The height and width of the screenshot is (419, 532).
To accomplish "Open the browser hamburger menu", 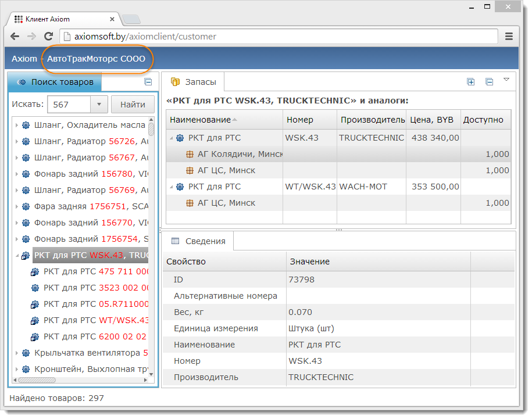I will [x=509, y=36].
